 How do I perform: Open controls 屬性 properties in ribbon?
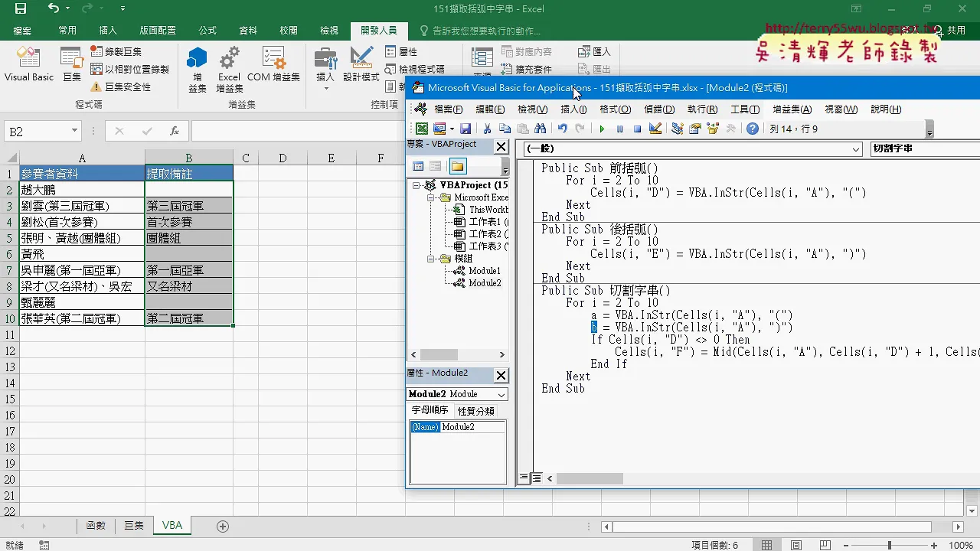[401, 51]
